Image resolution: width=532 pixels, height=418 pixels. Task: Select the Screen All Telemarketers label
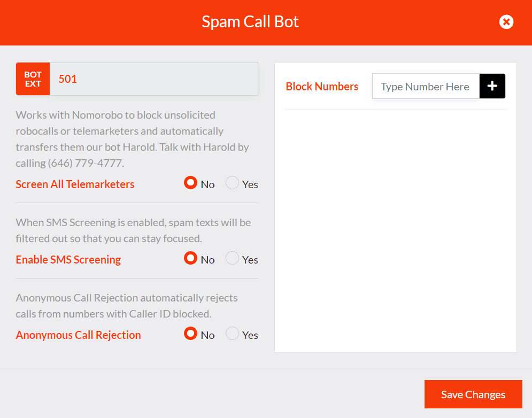coord(75,184)
